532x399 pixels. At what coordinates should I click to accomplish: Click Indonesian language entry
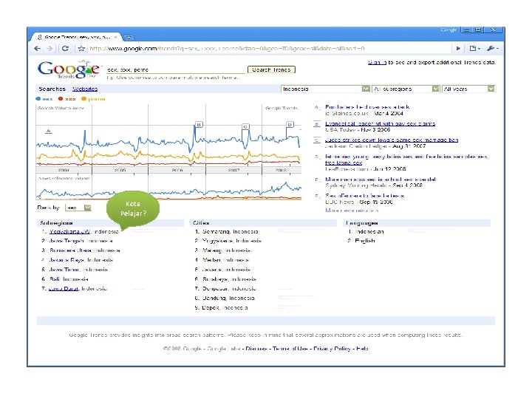[369, 231]
